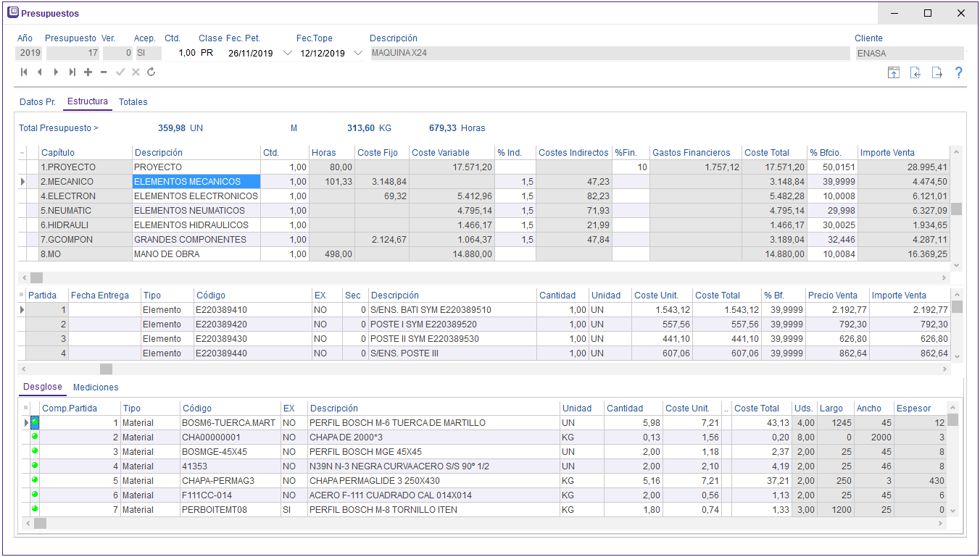
Task: Switch to the Totales tab
Action: tap(133, 102)
